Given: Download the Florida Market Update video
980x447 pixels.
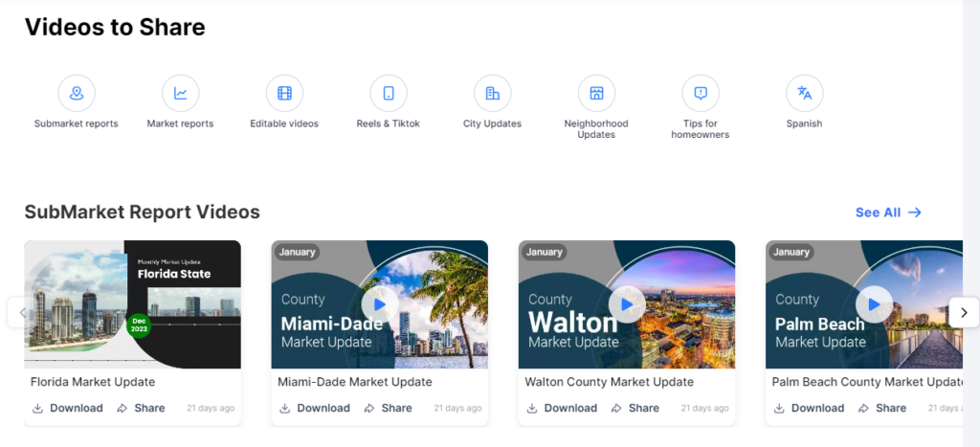Looking at the screenshot, I should (68, 408).
